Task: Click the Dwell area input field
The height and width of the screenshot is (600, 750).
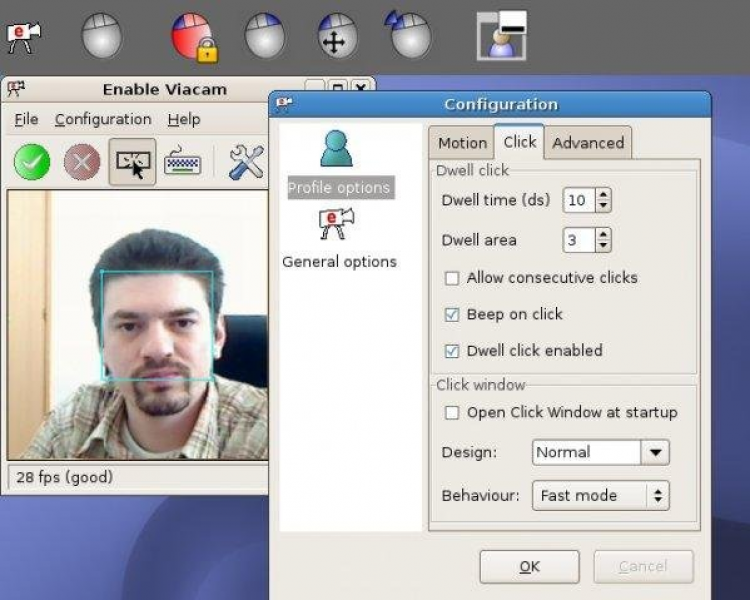Action: 579,240
